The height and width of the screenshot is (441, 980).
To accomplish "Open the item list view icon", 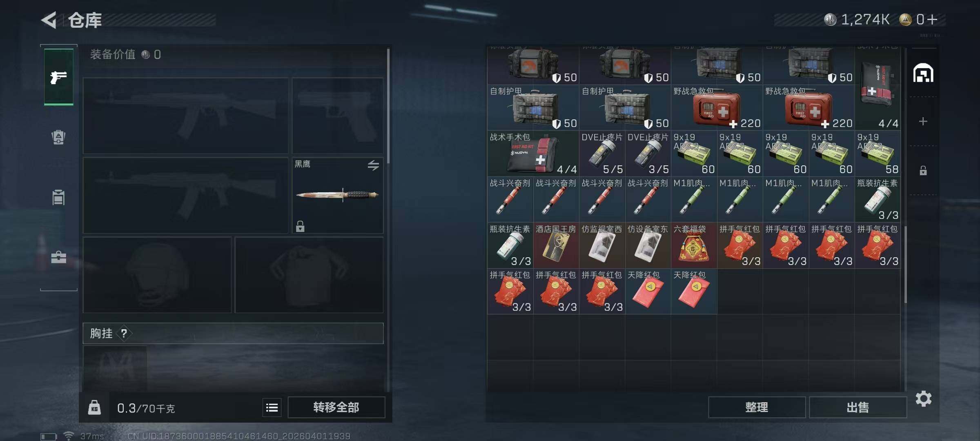I will tap(272, 408).
